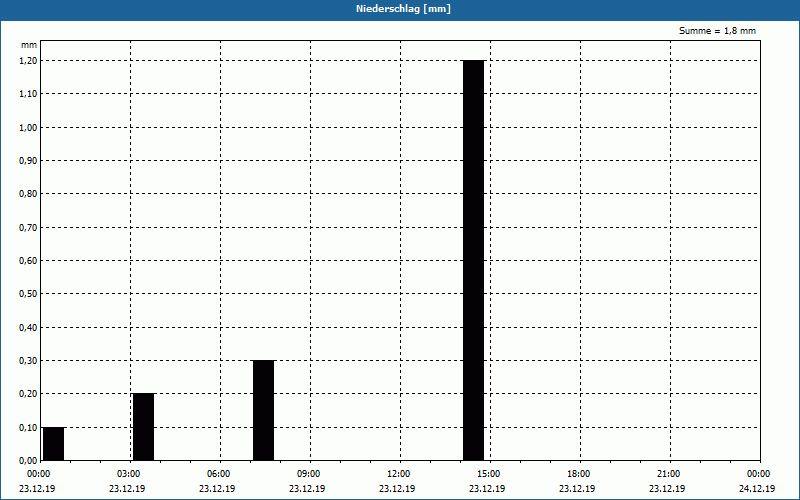
Task: Click the 09:00 time axis label
Action: click(308, 474)
